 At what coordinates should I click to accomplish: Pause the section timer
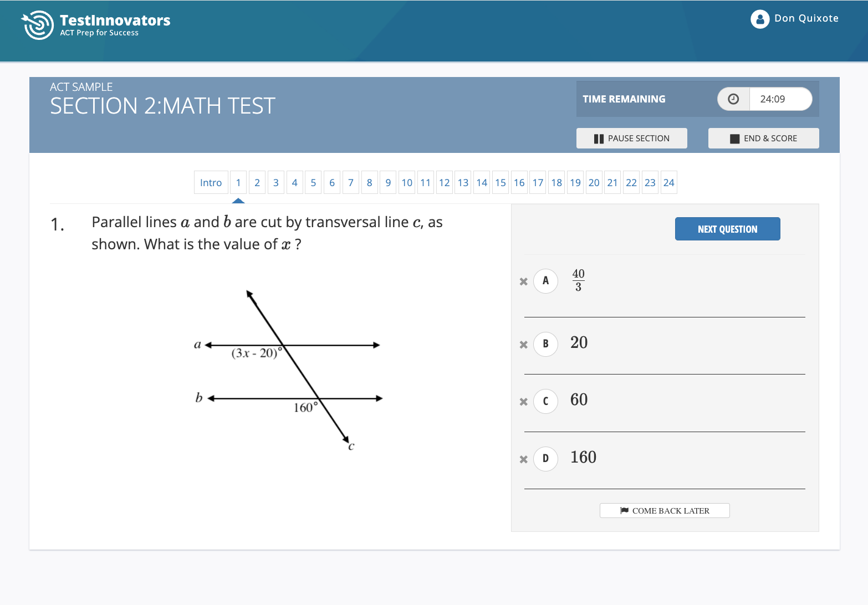(631, 139)
